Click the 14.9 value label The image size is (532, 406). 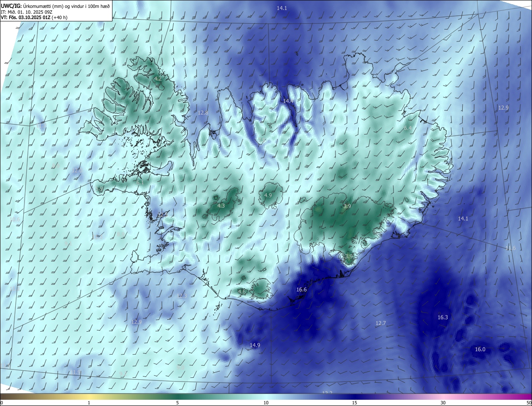pos(255,345)
